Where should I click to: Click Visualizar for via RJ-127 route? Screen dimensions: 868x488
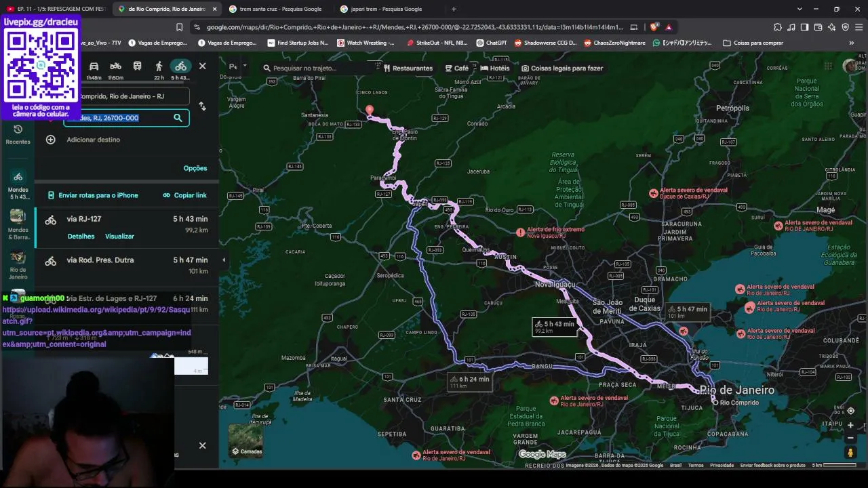point(119,237)
